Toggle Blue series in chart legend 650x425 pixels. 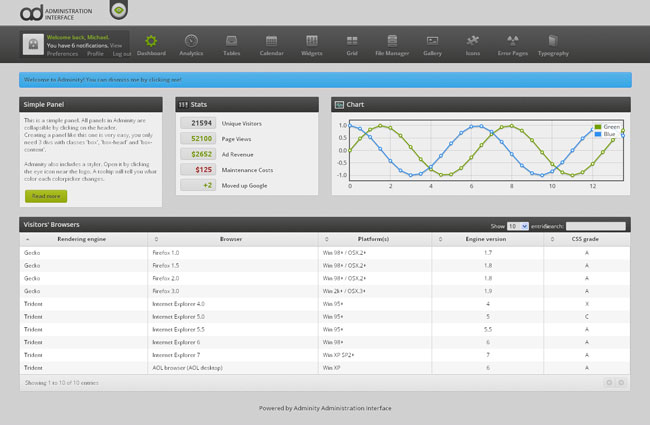click(x=605, y=134)
